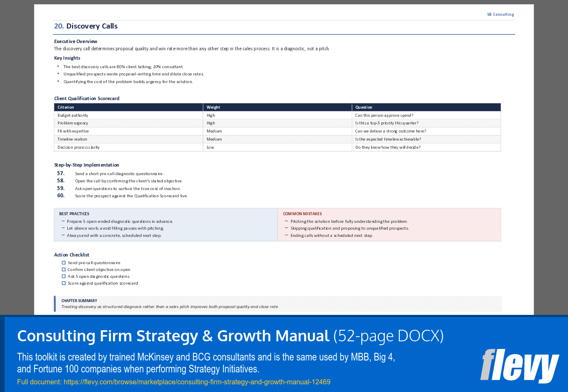
Task: Click the 'COMMON MISTAKES' label
Action: (302, 214)
